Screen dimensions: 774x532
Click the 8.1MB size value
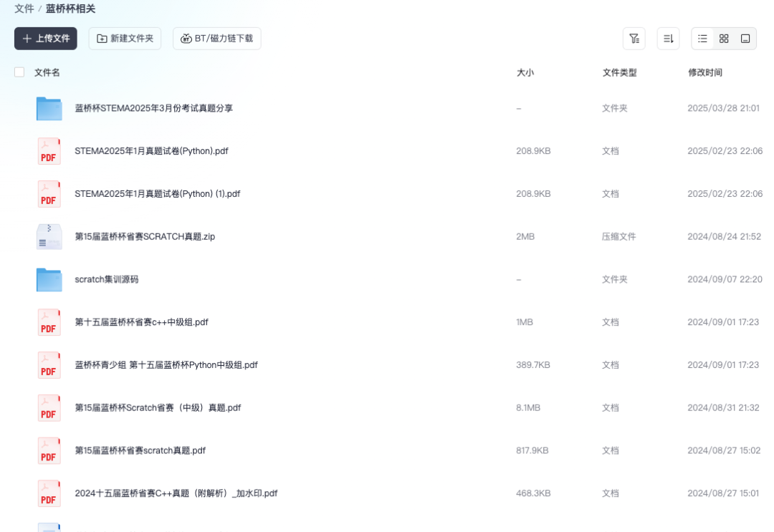[x=528, y=407]
